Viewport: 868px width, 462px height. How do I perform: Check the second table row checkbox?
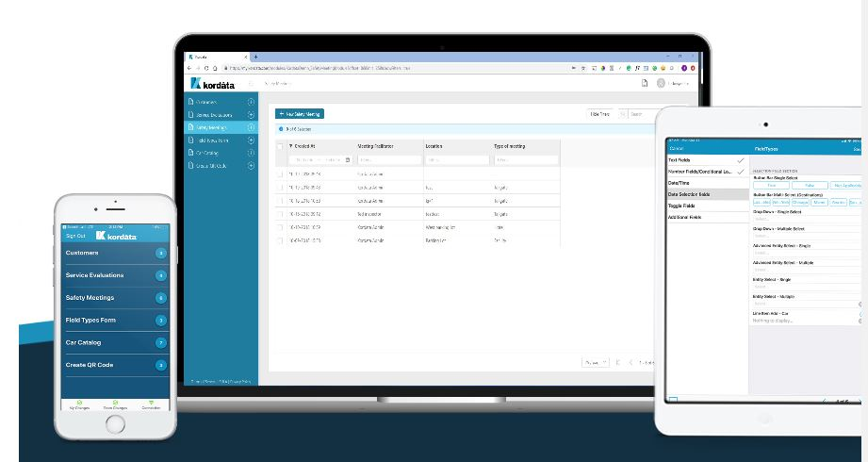(x=280, y=188)
